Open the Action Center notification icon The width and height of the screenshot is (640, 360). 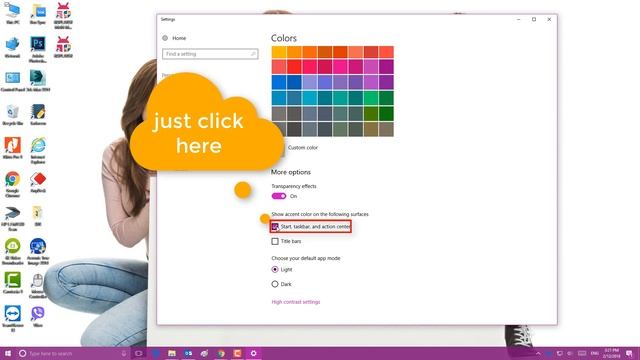point(629,353)
